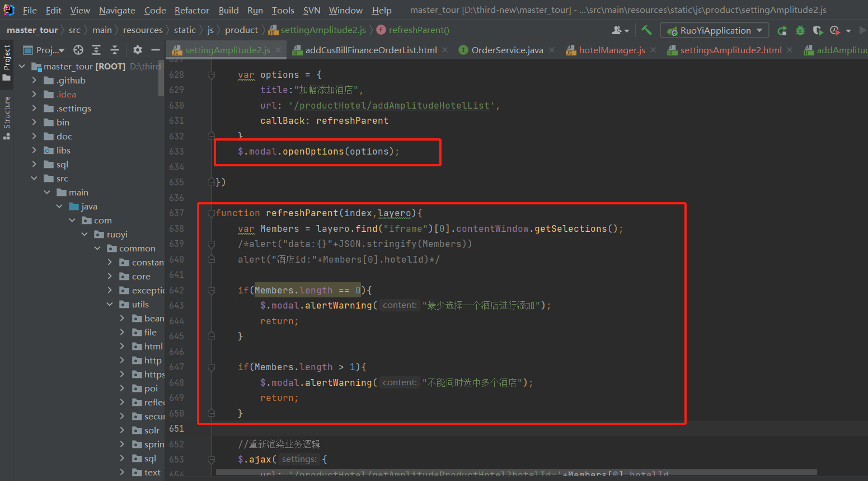The width and height of the screenshot is (868, 481).
Task: Open the Refactor menu
Action: [192, 10]
